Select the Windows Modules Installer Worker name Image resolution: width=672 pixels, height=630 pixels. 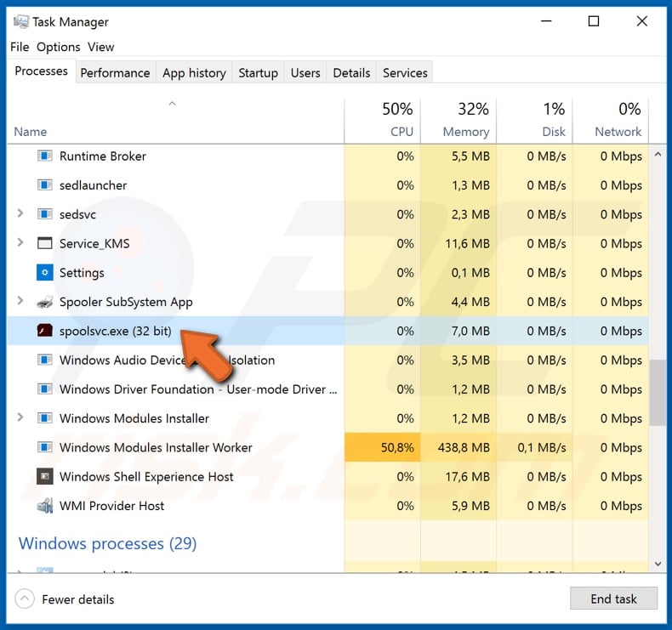(156, 447)
